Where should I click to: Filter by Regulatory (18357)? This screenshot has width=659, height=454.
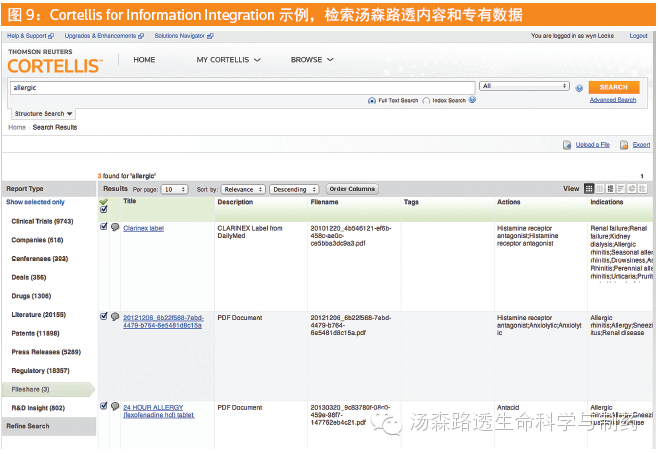point(41,371)
